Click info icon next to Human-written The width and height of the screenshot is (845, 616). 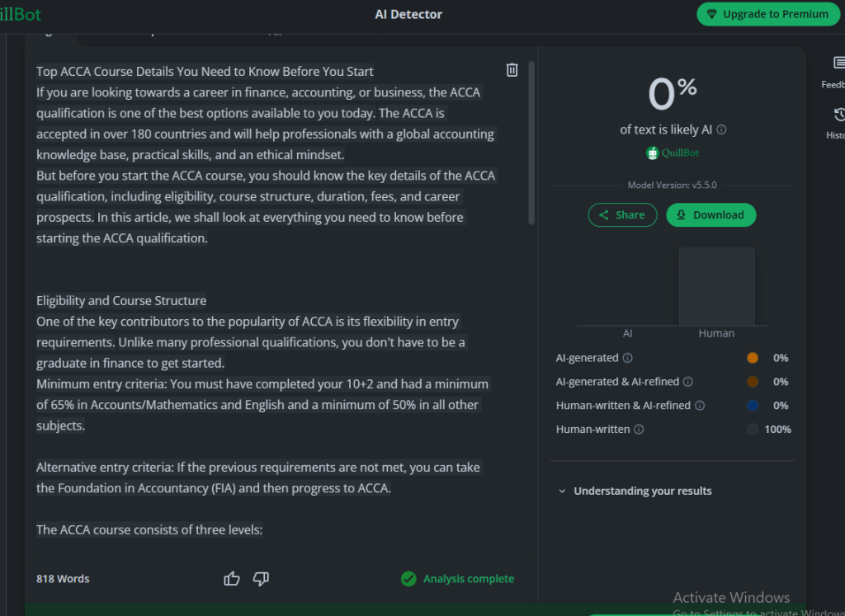[639, 430]
